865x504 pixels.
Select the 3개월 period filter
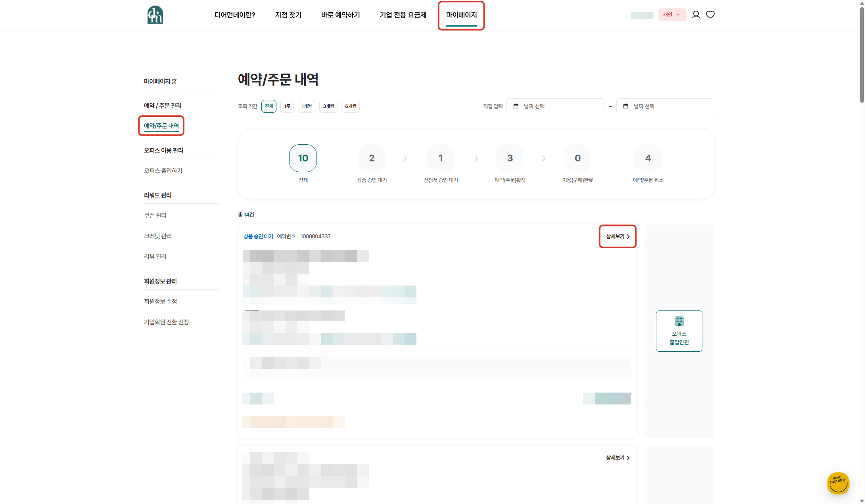click(x=328, y=106)
